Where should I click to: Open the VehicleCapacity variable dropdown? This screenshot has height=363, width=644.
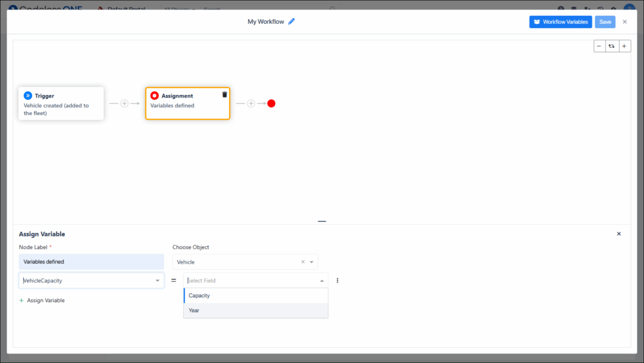click(157, 281)
